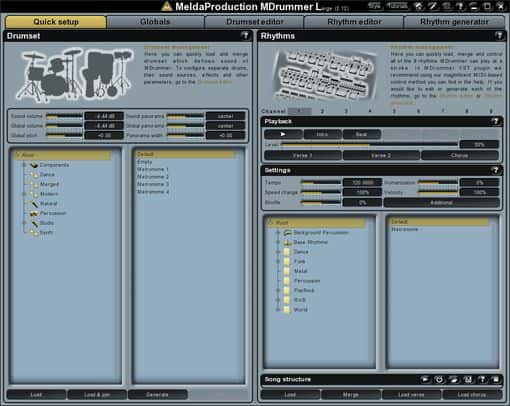Toggle Verse 2 playback
510x406 pixels.
click(381, 156)
